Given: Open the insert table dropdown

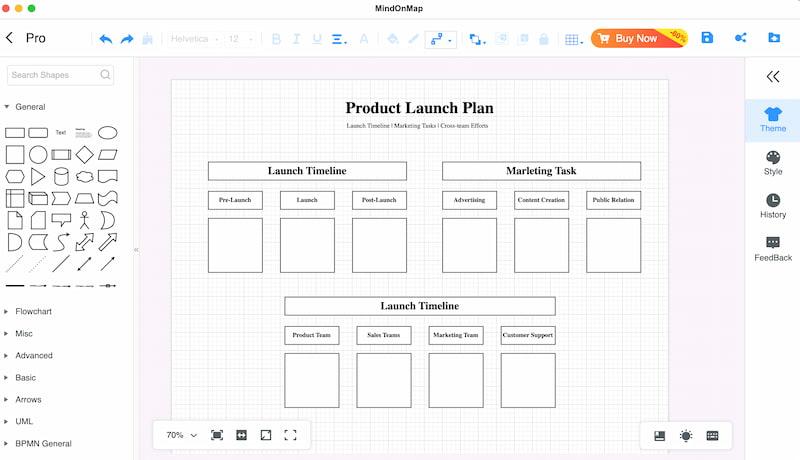Looking at the screenshot, I should (574, 39).
